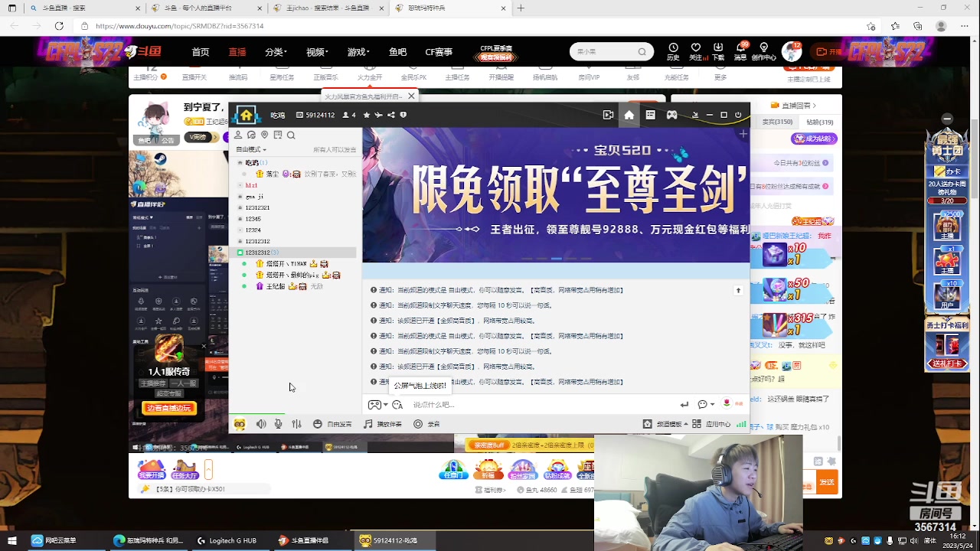Click the chat bubble icon above channel tree
The image size is (980, 551).
(x=251, y=135)
